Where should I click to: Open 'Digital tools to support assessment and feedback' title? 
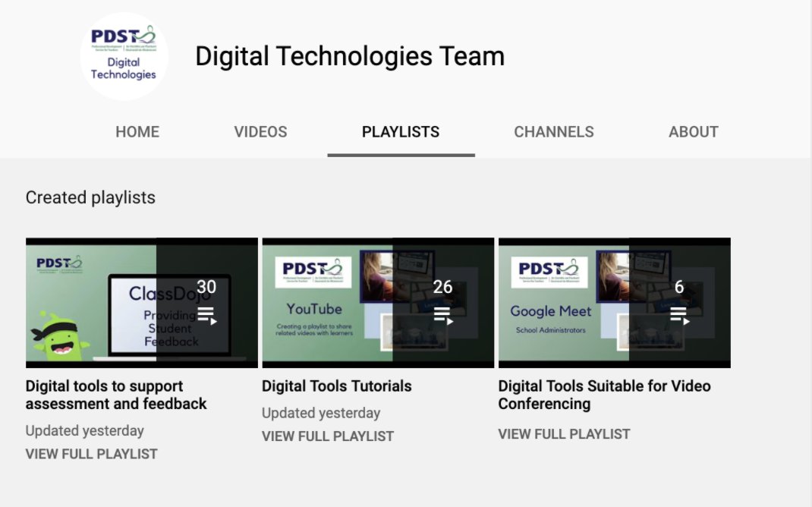116,395
